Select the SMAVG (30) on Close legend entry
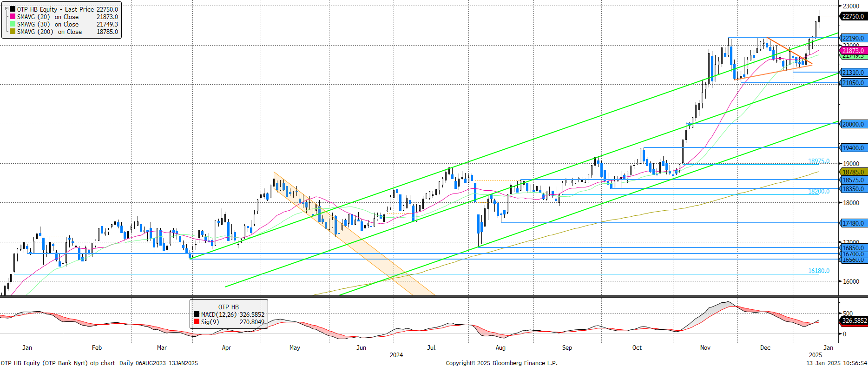The image size is (868, 367). point(48,24)
